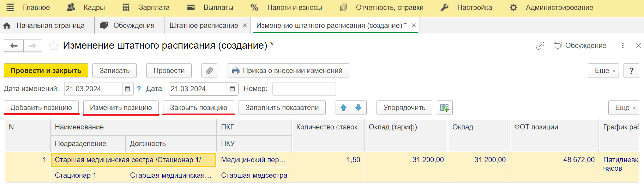Click the Провести button
Viewport: 644px width, 195px height.
[x=169, y=71]
